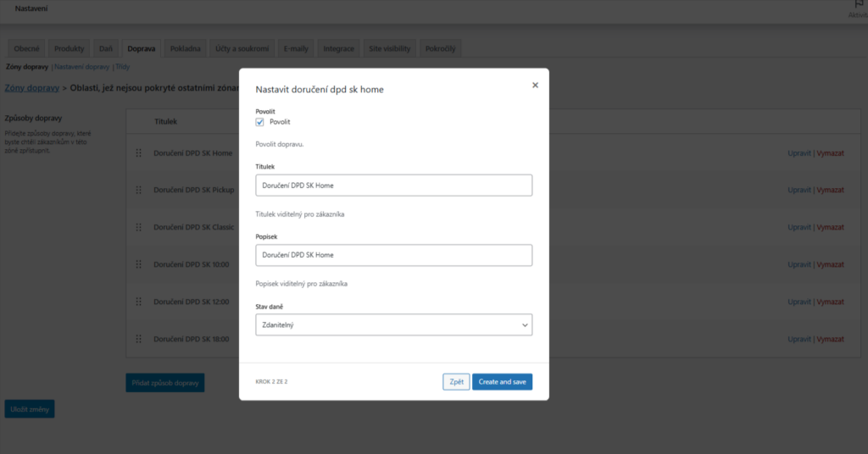Viewport: 868px width, 454px height.
Task: Open the Site visibility tab
Action: [x=390, y=48]
